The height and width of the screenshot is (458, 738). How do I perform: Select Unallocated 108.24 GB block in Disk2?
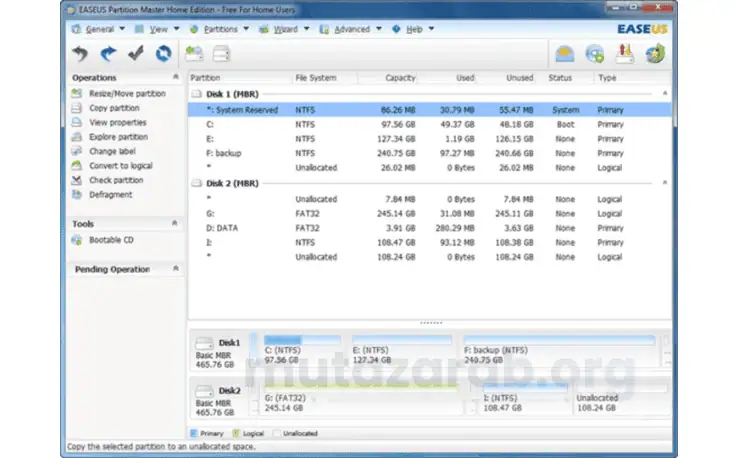point(622,398)
